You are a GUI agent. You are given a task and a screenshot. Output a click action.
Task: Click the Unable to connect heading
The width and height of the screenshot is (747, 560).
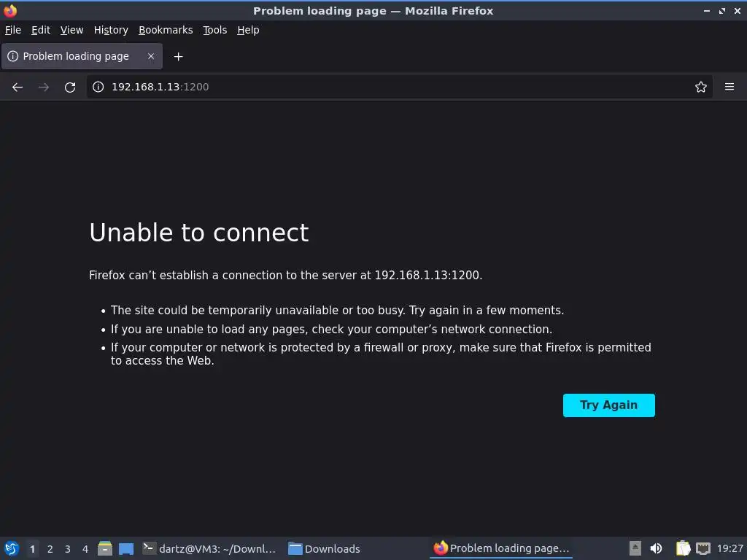tap(198, 233)
